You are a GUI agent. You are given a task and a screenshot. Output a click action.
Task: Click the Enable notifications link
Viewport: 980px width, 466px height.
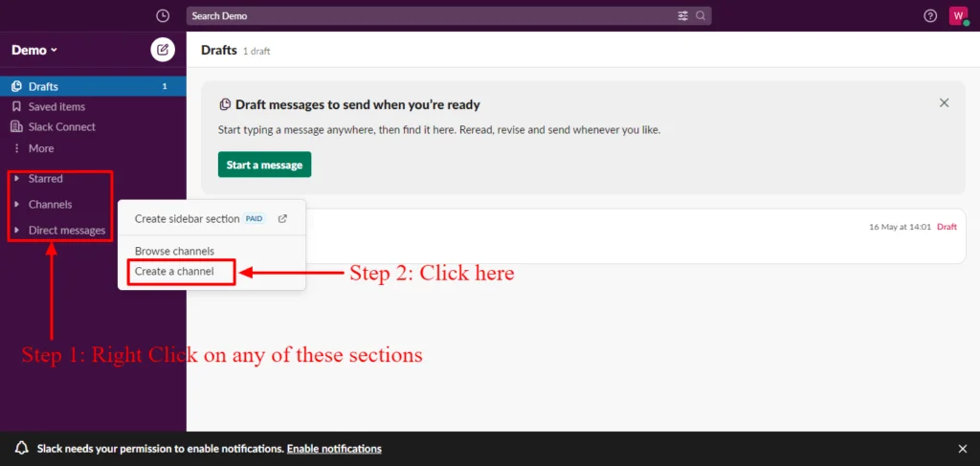[x=334, y=449]
